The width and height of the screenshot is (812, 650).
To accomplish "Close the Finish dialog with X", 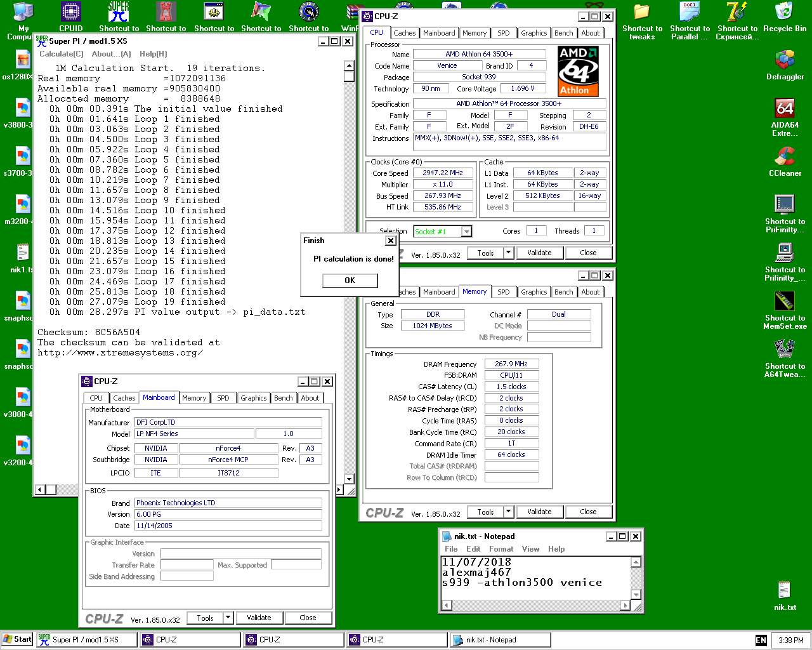I will [391, 241].
